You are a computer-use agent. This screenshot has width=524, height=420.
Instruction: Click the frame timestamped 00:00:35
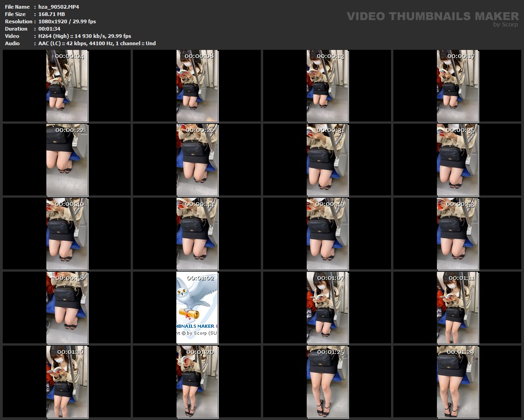pyautogui.click(x=457, y=160)
